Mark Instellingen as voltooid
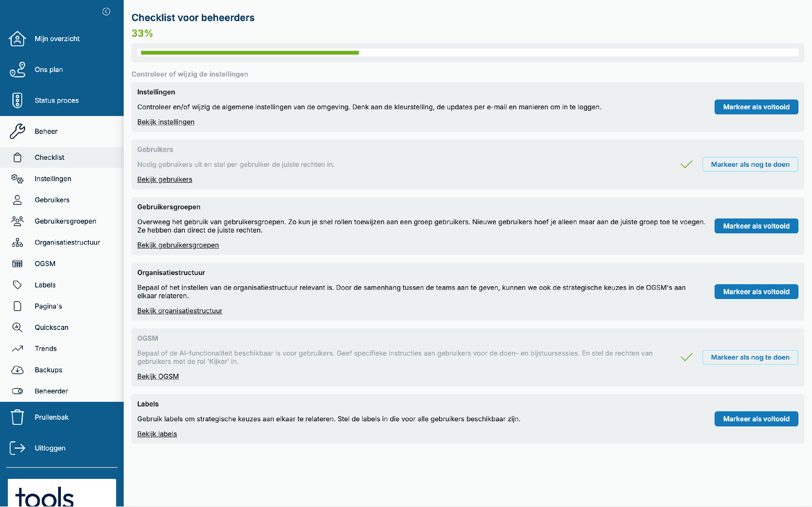This screenshot has width=812, height=507. point(756,107)
